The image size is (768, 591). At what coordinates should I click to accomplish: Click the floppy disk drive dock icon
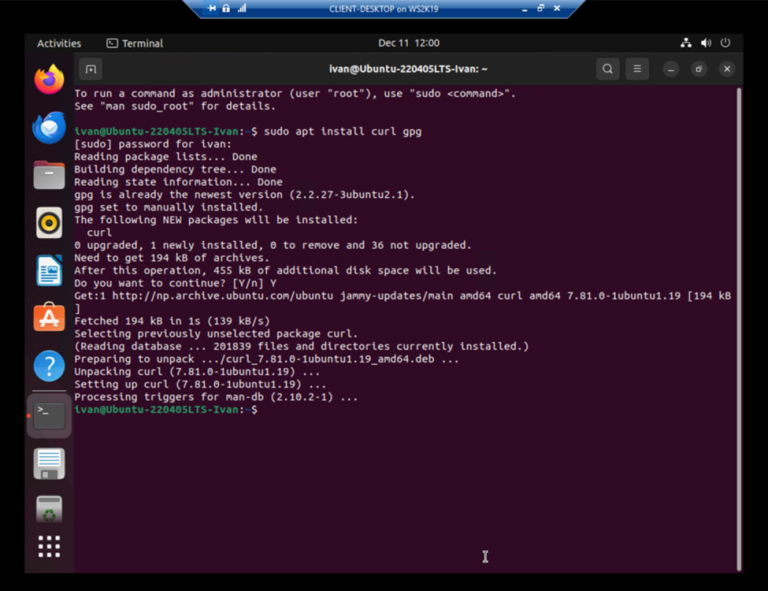(x=49, y=463)
